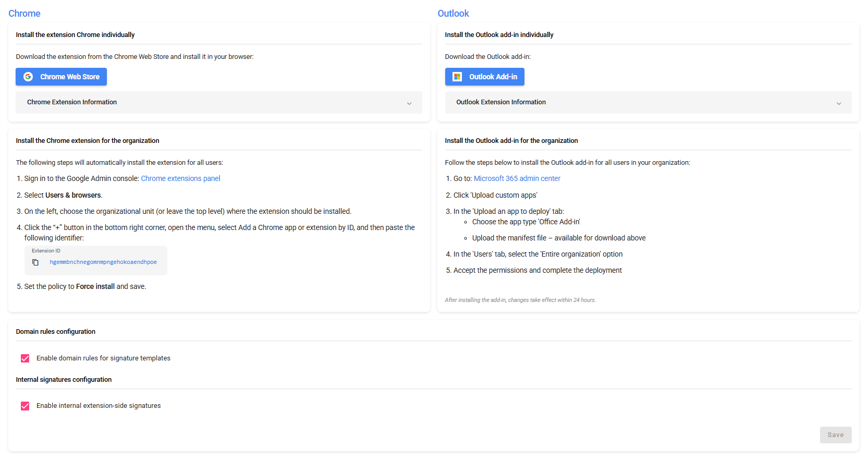Screen dimensions: 868x459
Task: Toggle Enable internal extension-side signatures checkbox
Action: point(25,406)
